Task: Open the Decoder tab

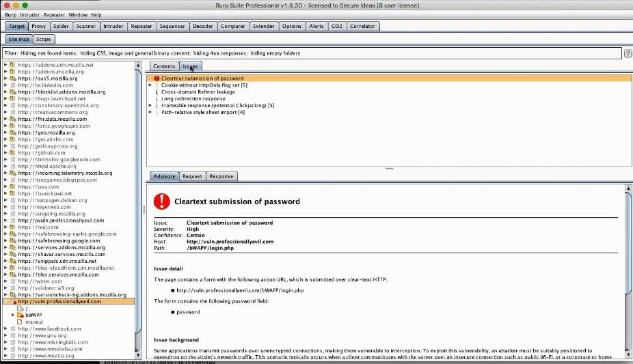Action: pyautogui.click(x=202, y=26)
